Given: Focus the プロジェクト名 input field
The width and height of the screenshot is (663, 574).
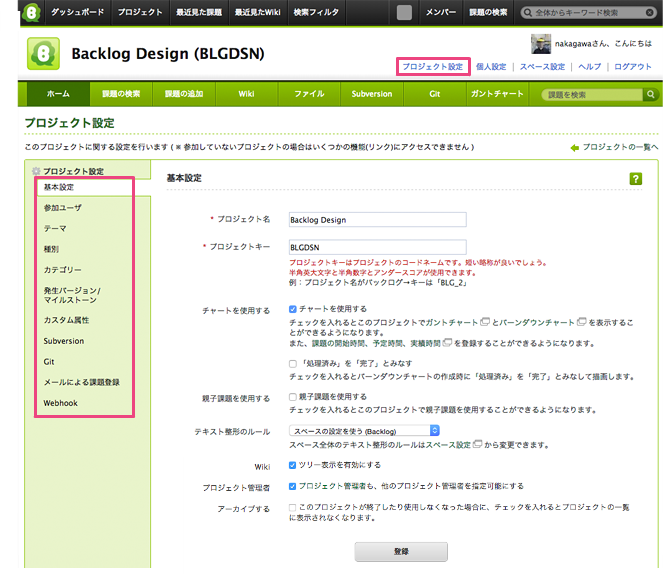Looking at the screenshot, I should (378, 220).
